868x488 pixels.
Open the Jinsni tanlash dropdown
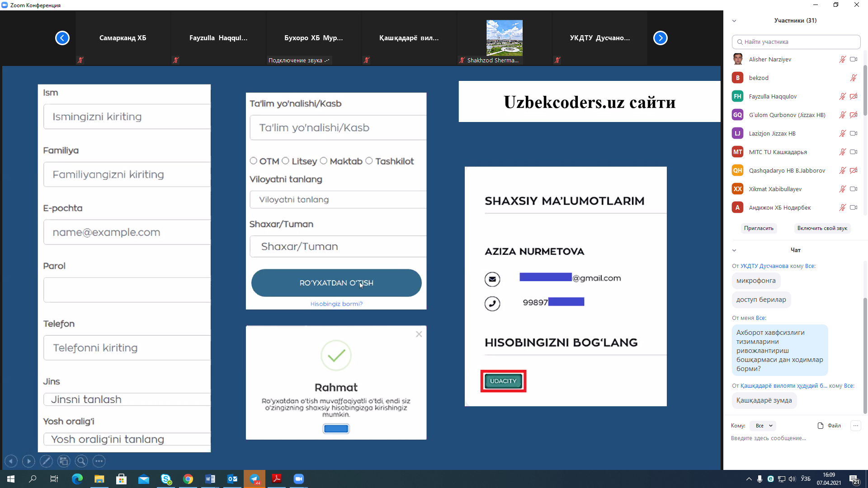click(x=127, y=399)
